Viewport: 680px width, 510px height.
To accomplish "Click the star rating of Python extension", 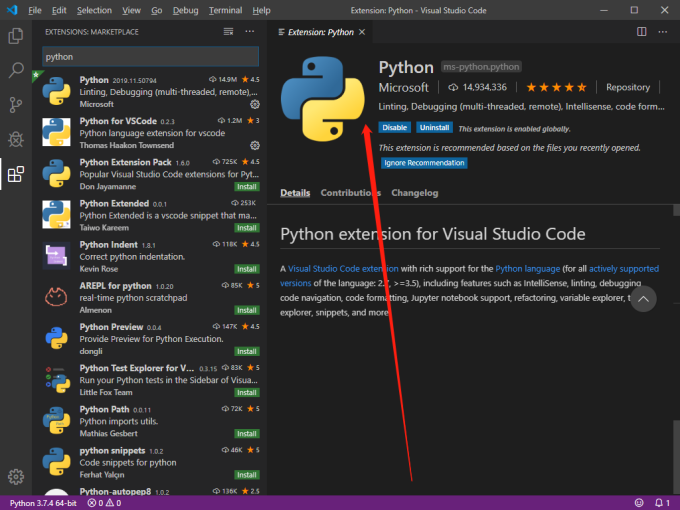I will (x=556, y=88).
